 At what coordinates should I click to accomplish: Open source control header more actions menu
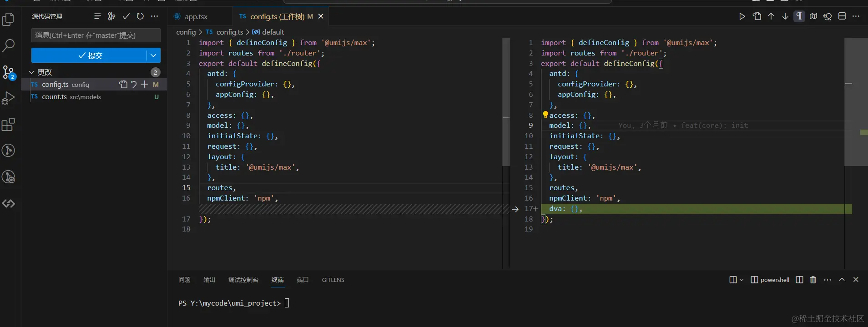(155, 16)
